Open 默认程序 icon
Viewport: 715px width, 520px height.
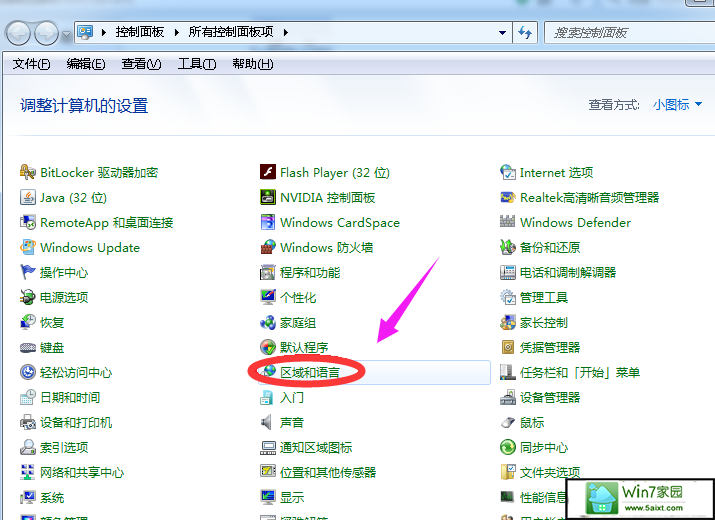[268, 348]
